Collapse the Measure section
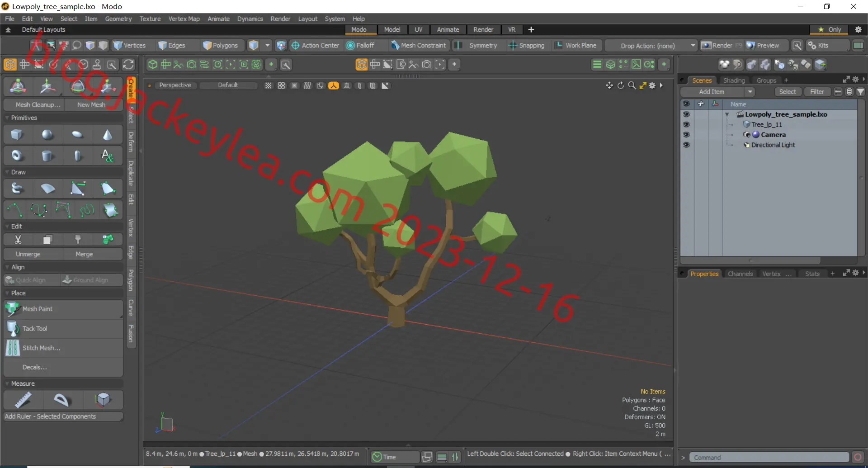Image resolution: width=868 pixels, height=468 pixels. [x=7, y=383]
